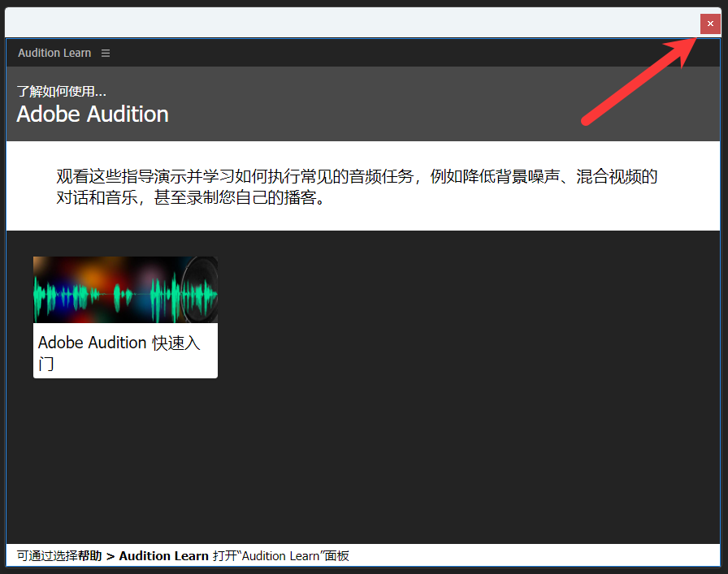This screenshot has height=574, width=728.
Task: Close the Audition Learn window
Action: pyautogui.click(x=710, y=24)
